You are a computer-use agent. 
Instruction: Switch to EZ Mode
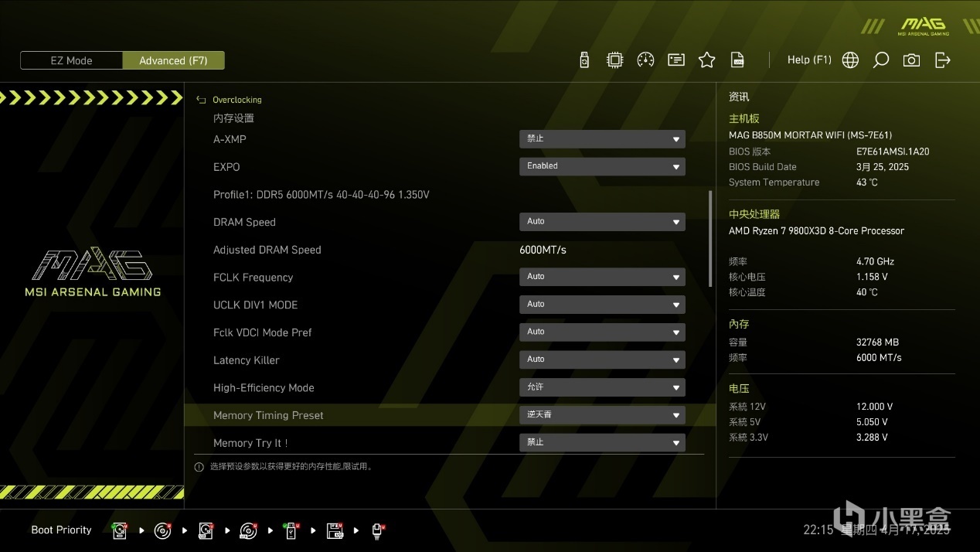pyautogui.click(x=71, y=60)
